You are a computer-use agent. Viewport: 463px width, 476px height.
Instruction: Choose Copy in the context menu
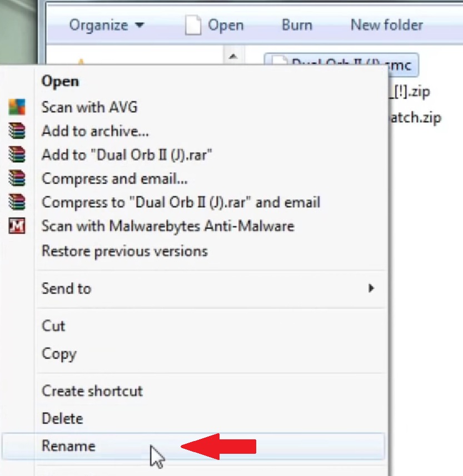coord(59,354)
